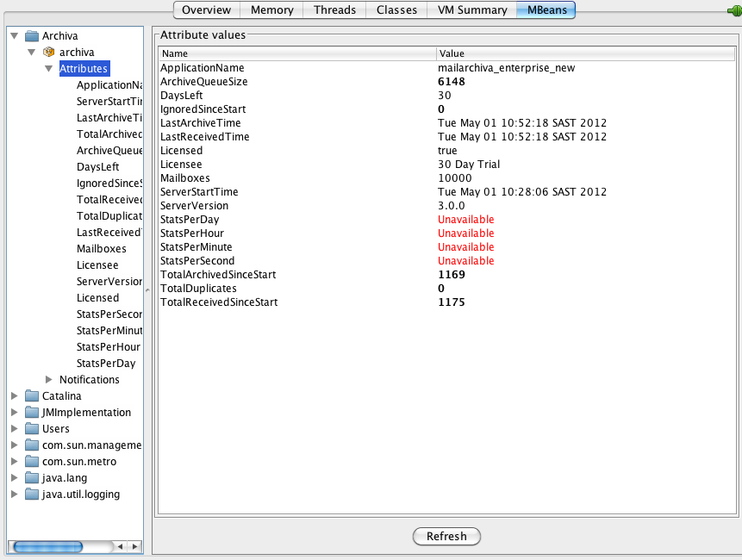The width and height of the screenshot is (742, 560).
Task: Click the com.sun.metro folder icon
Action: point(32,462)
